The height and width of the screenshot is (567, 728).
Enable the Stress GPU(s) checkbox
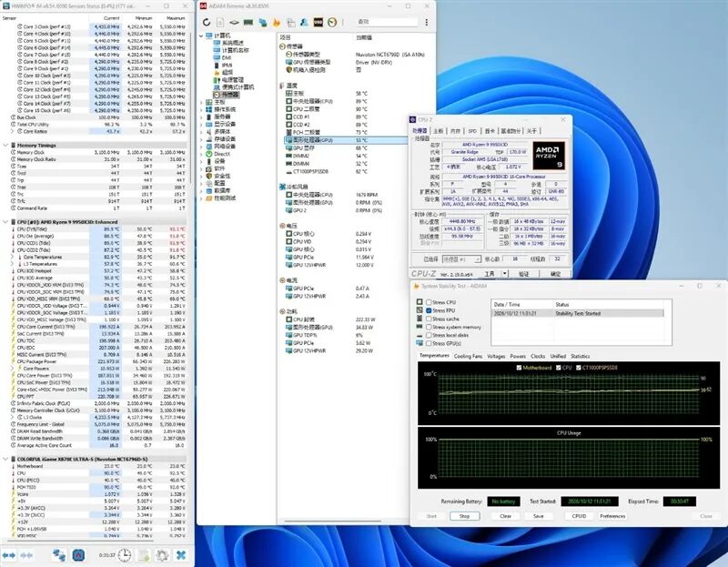[429, 343]
